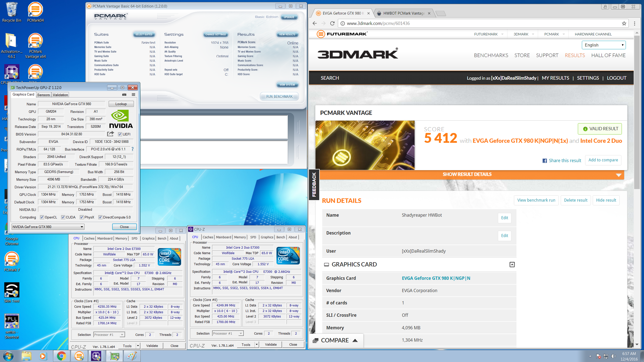The width and height of the screenshot is (644, 362).
Task: Click the VIEW SYSTEM button in PCMark Vantage
Action: (287, 85)
